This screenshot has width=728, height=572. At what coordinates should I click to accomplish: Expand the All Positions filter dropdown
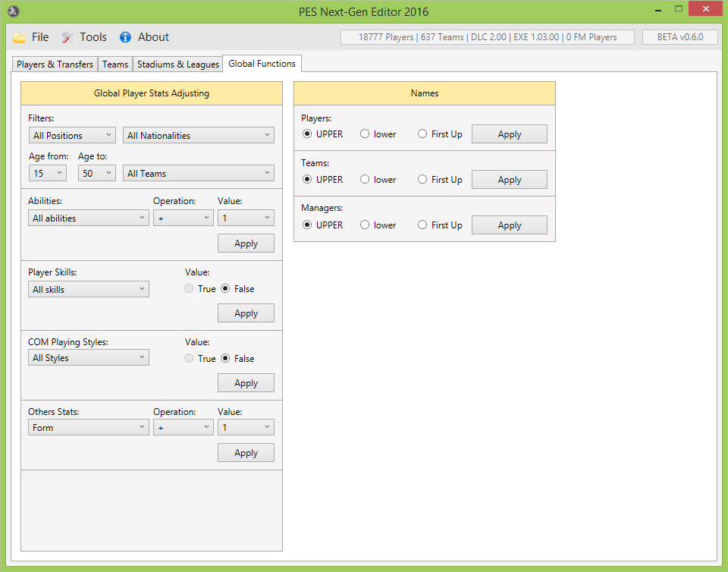coord(72,135)
